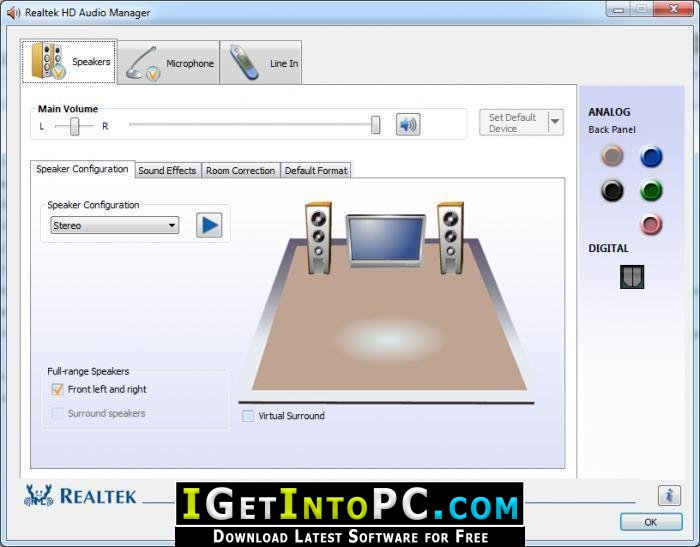Viewport: 700px width, 547px height.
Task: Select the green back panel jack
Action: 651,190
